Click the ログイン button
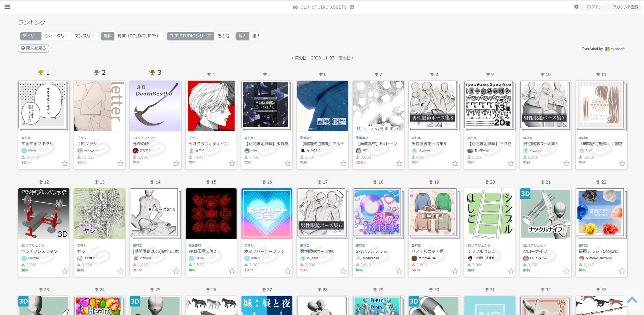This screenshot has height=315, width=644. [594, 7]
